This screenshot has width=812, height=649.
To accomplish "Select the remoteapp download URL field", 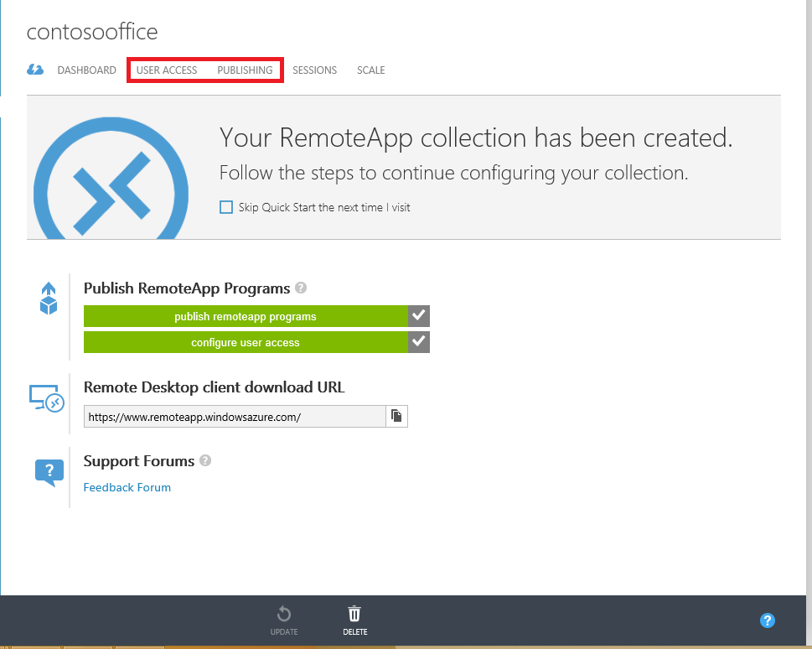I will click(235, 416).
